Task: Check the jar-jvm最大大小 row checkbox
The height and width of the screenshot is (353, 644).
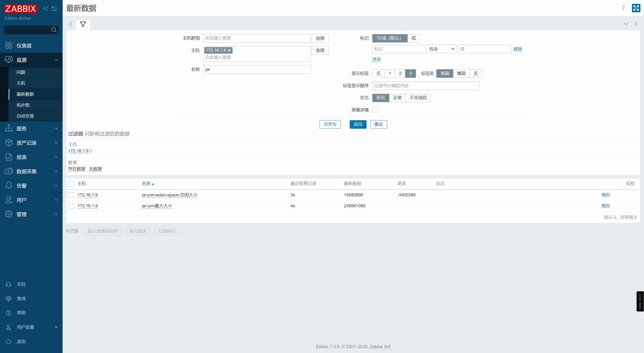Action: [x=71, y=206]
